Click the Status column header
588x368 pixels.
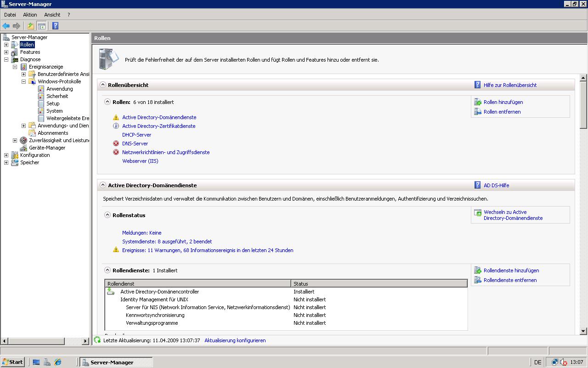379,284
